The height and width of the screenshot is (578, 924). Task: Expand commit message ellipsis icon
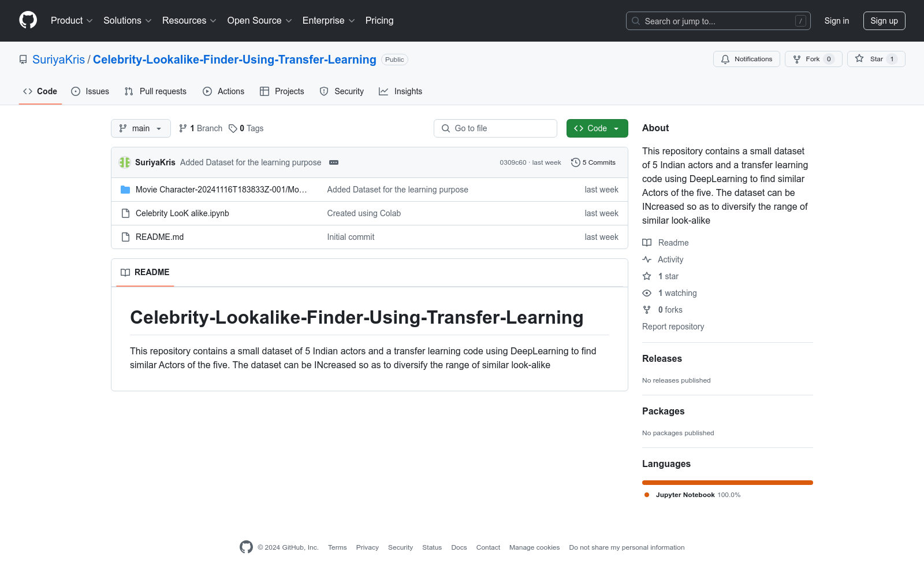334,162
